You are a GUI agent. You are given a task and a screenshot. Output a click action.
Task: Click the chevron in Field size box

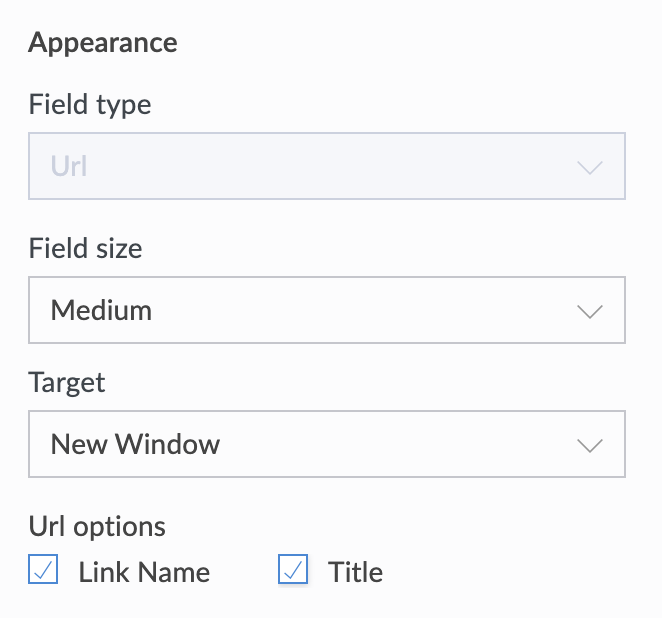click(x=590, y=311)
